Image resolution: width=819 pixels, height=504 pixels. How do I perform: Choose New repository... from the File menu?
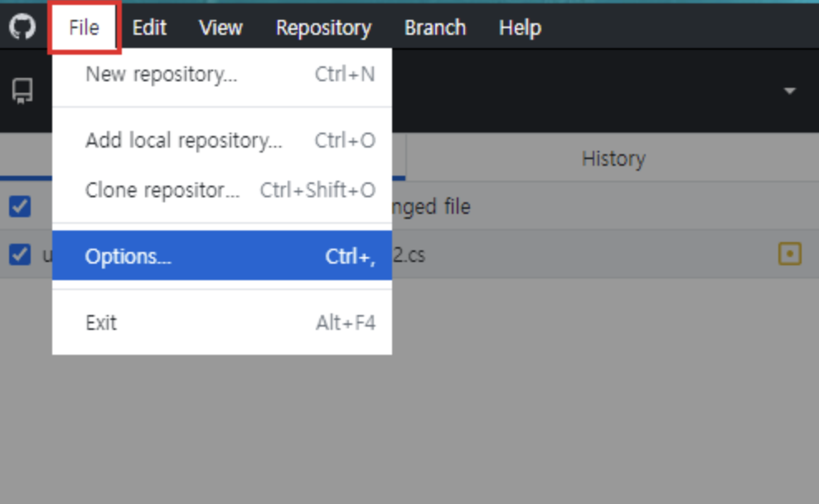tap(222, 75)
